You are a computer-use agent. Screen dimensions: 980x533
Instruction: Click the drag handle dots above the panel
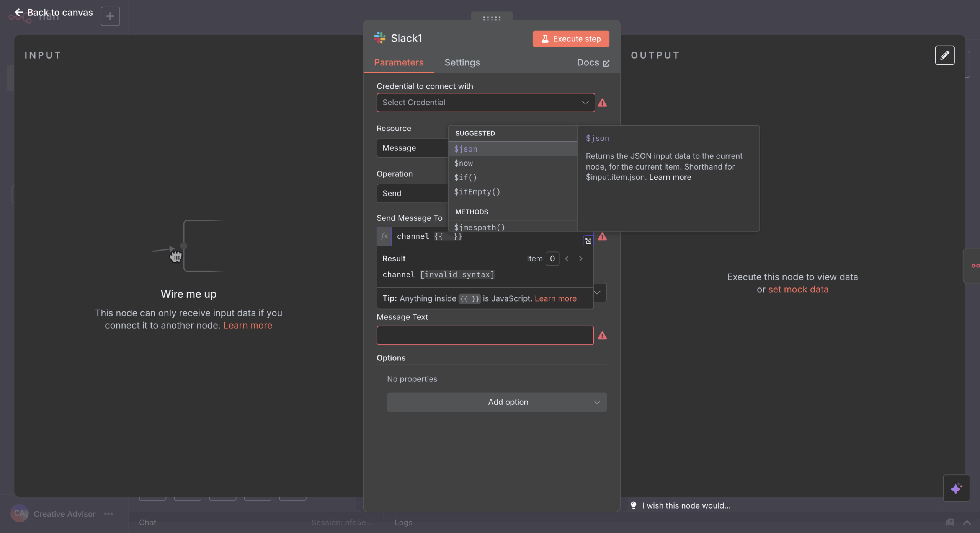click(492, 18)
